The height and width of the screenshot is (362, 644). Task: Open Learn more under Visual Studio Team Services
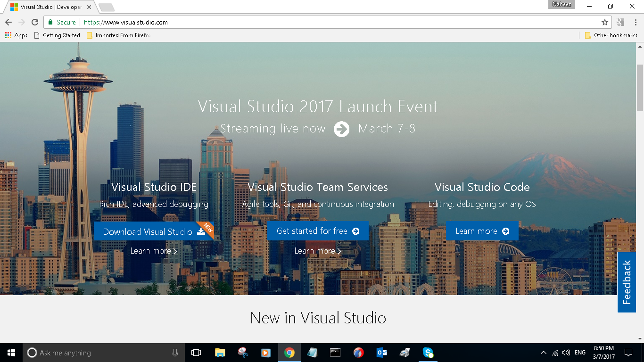(x=318, y=251)
